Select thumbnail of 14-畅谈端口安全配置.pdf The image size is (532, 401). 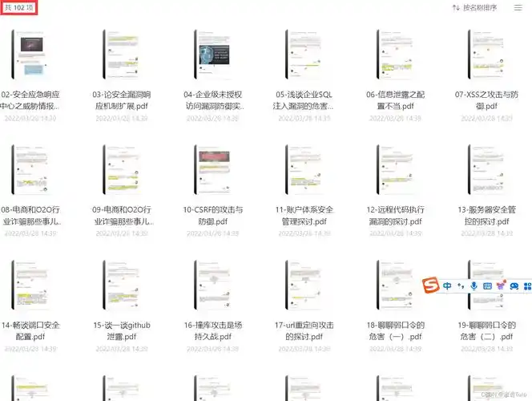click(30, 285)
